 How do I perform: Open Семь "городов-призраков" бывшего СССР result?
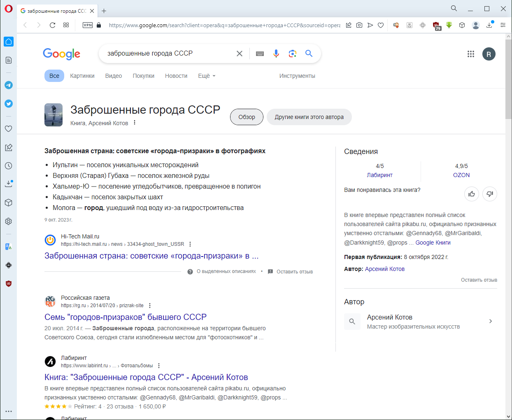pos(126,317)
